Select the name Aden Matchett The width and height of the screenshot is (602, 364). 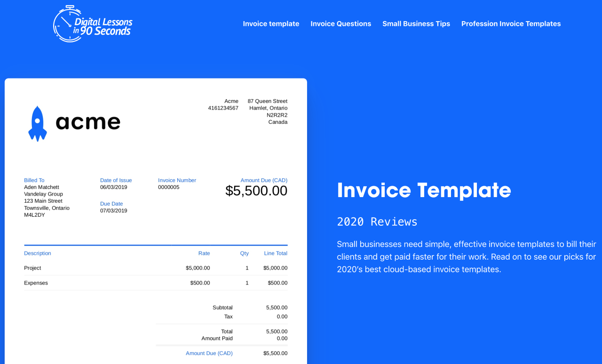(42, 187)
